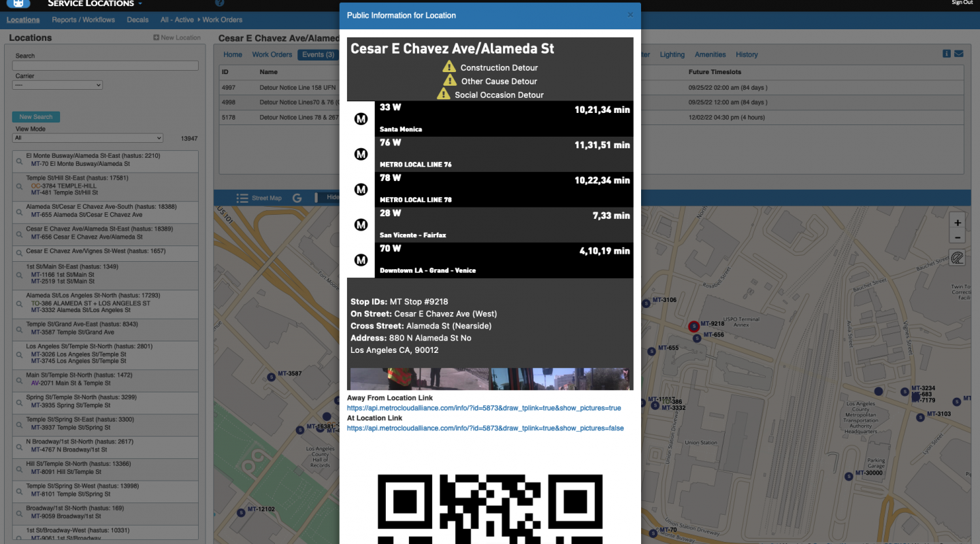Viewport: 980px width, 544px height.
Task: Open the Locations menu item
Action: tap(23, 20)
